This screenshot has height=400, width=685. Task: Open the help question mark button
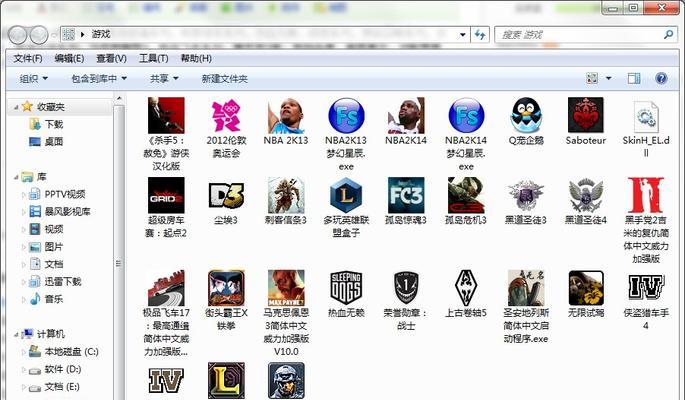tap(661, 79)
